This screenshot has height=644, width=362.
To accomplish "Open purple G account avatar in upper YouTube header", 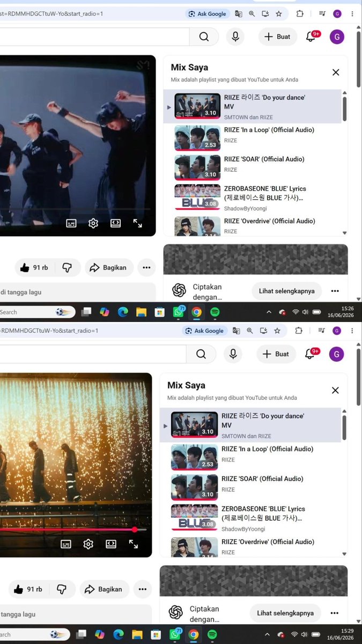I will click(337, 36).
